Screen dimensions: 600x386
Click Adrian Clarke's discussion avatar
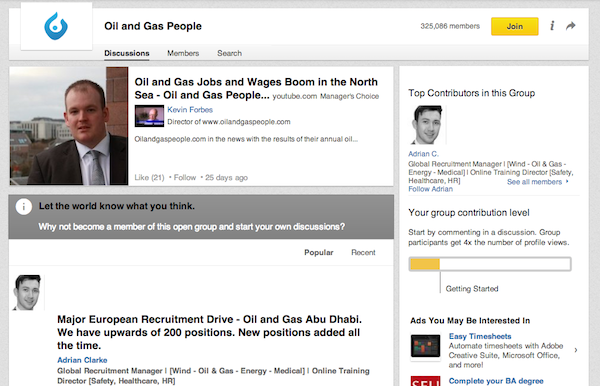[28, 292]
